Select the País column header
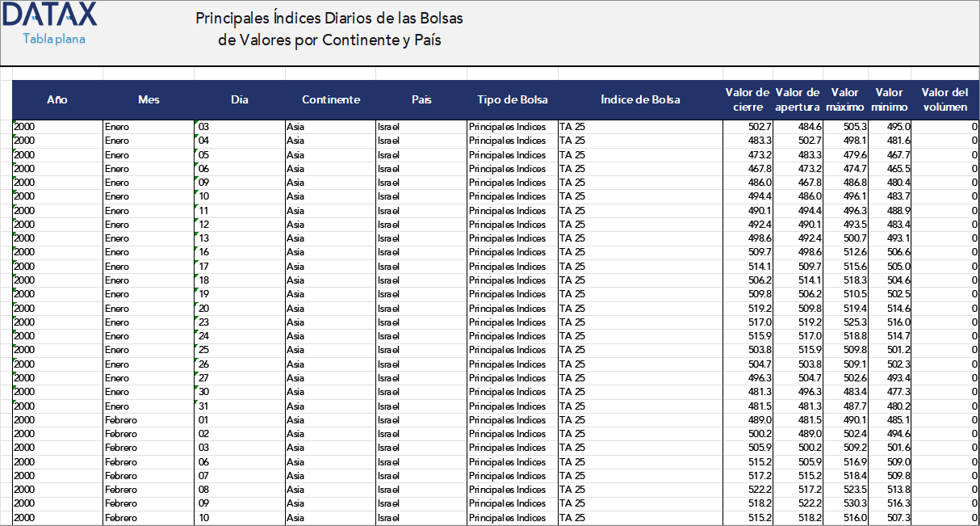Screen dimensions: 980x526 coord(421,99)
